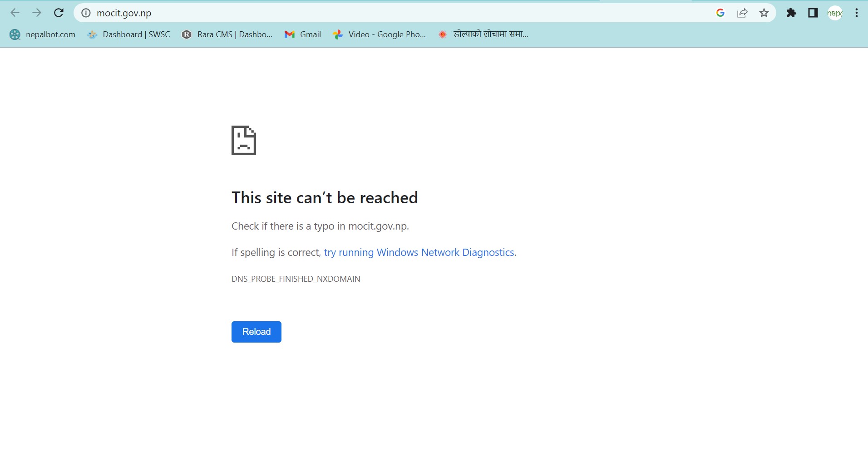Image resolution: width=868 pixels, height=466 pixels.
Task: Open the Dashboard | SWSC bookmark
Action: tap(129, 34)
